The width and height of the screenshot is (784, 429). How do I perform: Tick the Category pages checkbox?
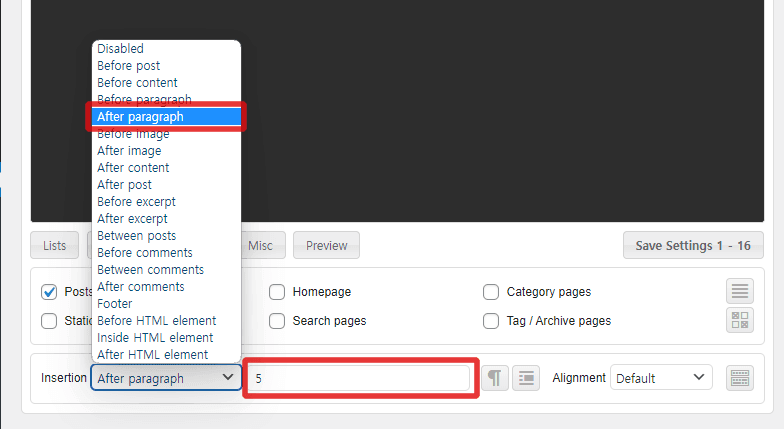(x=491, y=292)
